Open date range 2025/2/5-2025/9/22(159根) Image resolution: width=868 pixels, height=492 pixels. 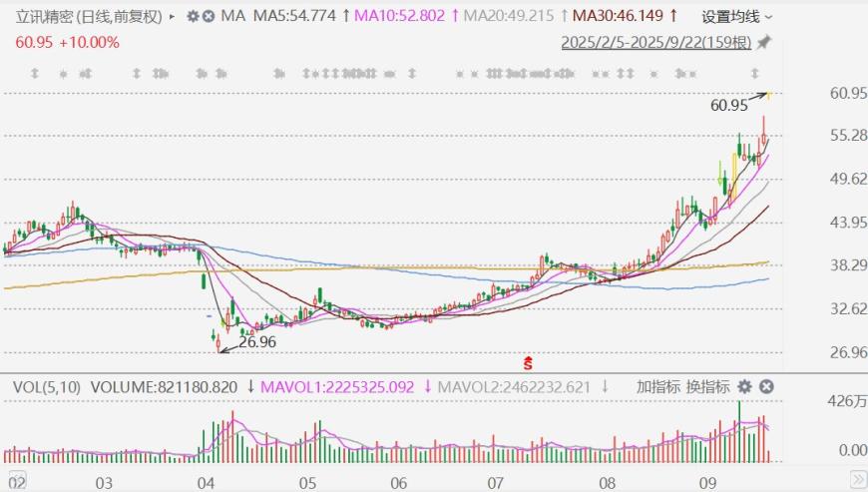tap(655, 43)
